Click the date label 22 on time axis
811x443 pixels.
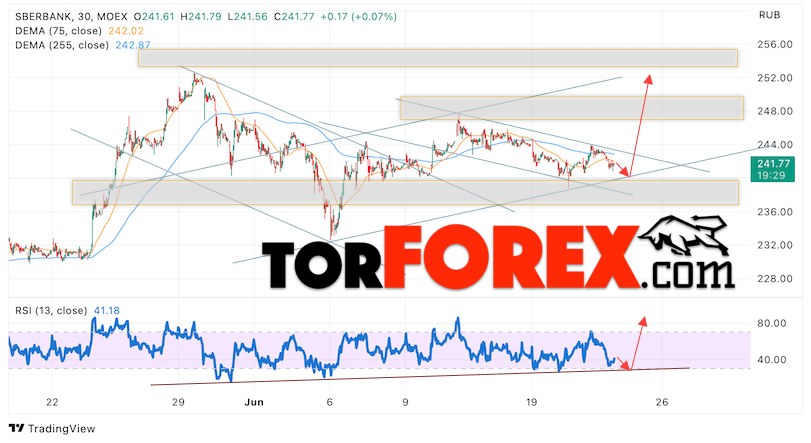click(52, 402)
